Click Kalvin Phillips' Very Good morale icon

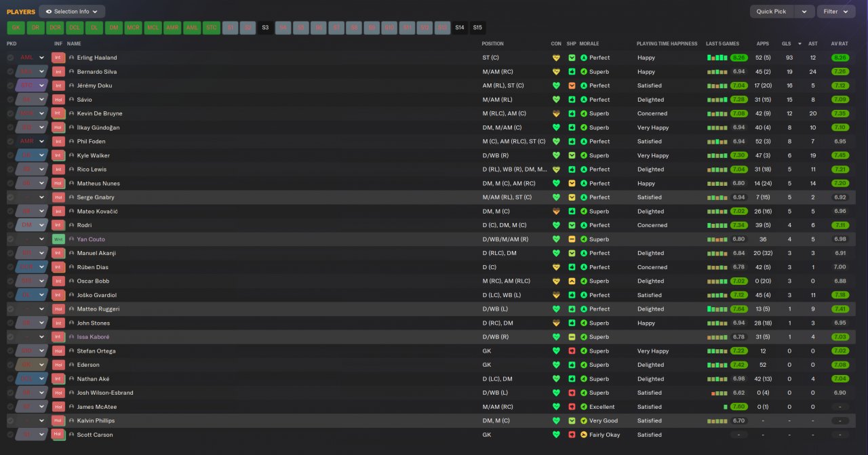coord(584,421)
